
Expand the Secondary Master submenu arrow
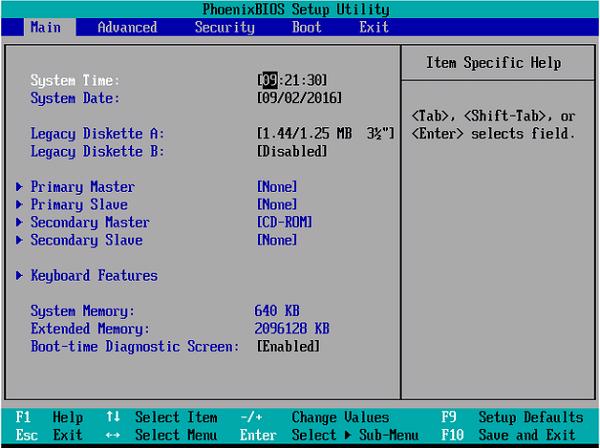tap(20, 222)
